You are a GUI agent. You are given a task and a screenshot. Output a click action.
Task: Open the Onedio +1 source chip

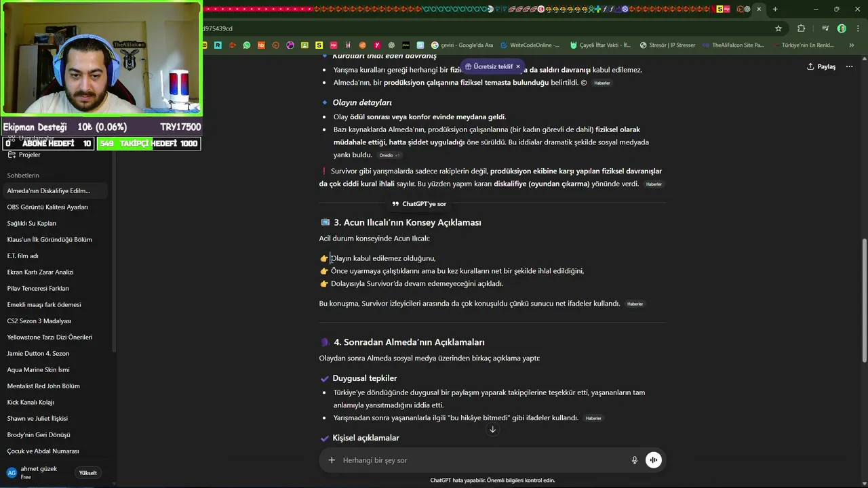tap(389, 155)
